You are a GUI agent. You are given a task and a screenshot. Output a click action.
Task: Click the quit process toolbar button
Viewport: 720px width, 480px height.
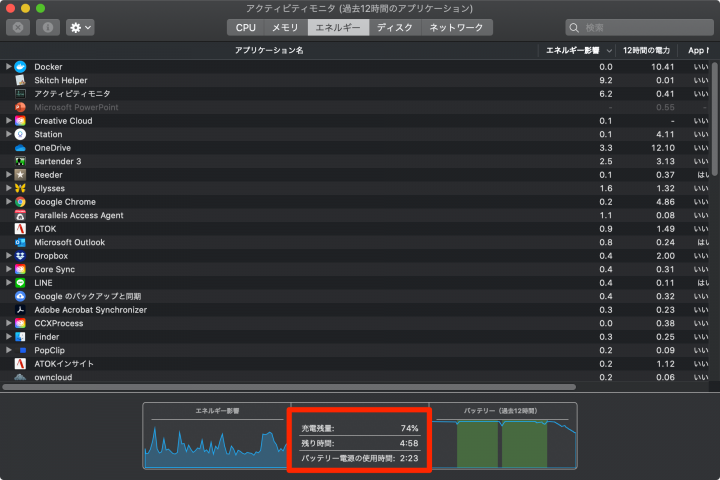point(18,28)
